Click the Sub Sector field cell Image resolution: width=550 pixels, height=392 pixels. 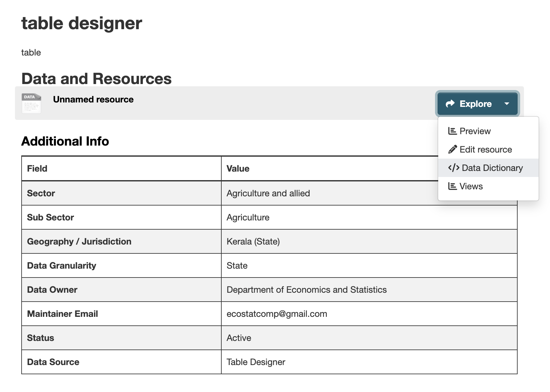coord(121,217)
